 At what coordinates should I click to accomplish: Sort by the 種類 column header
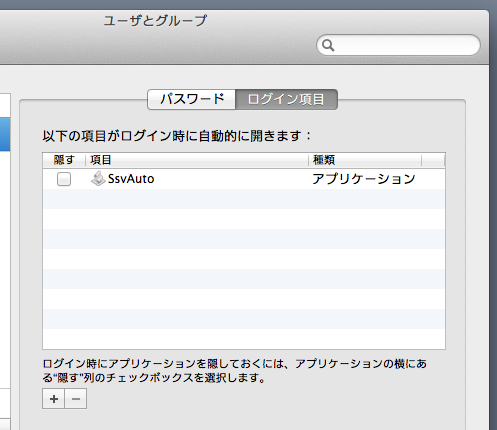(365, 160)
